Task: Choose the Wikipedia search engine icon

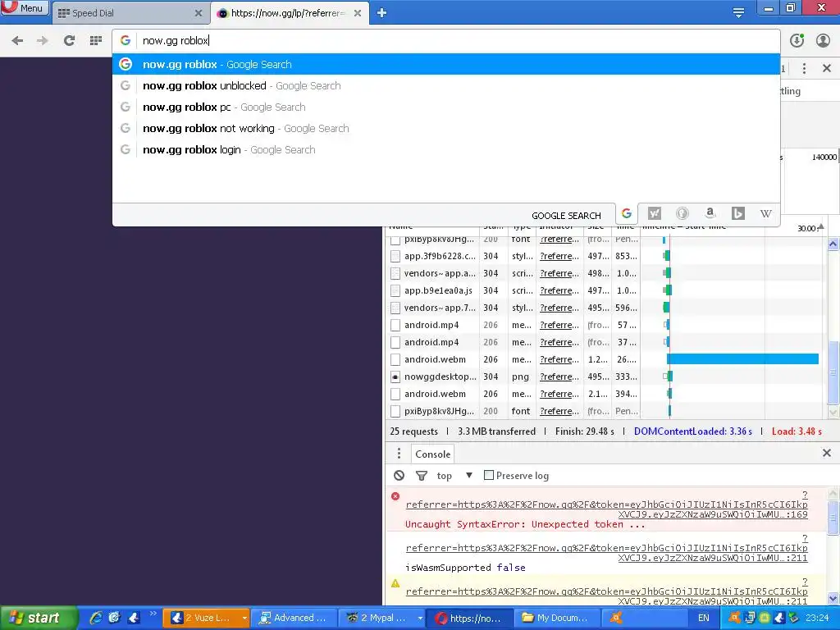Action: (x=765, y=214)
